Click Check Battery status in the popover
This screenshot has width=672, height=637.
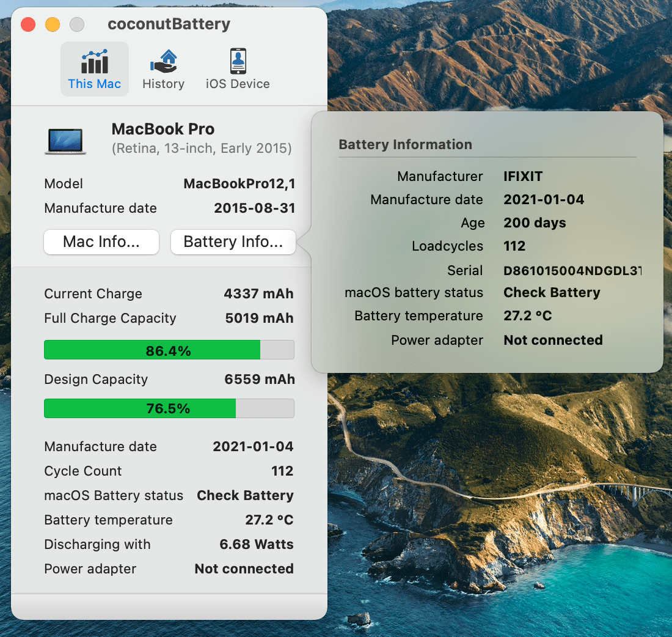(x=552, y=293)
